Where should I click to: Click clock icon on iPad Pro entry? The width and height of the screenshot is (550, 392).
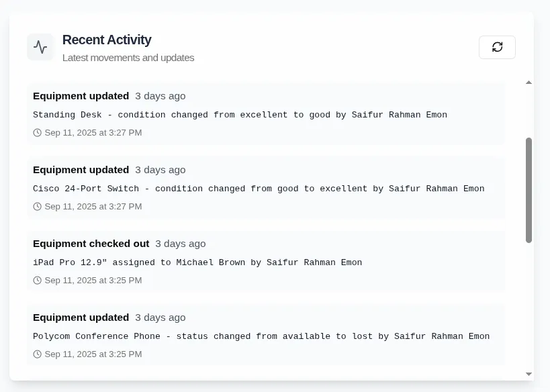(38, 281)
